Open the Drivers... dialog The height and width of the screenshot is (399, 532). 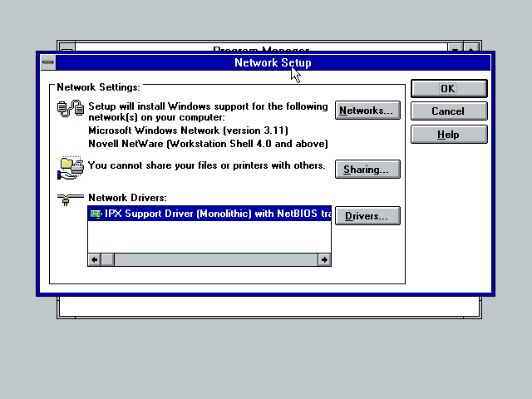(367, 216)
